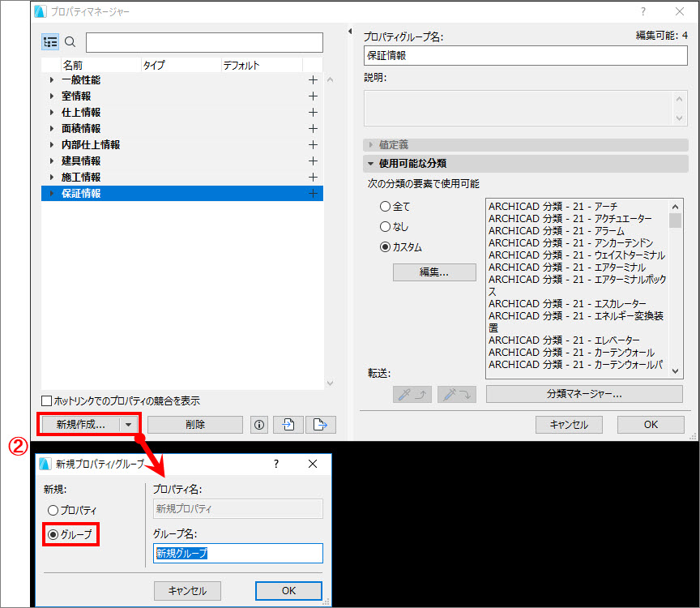The width and height of the screenshot is (700, 608).
Task: Expand the 値定義 section
Action: tap(370, 145)
